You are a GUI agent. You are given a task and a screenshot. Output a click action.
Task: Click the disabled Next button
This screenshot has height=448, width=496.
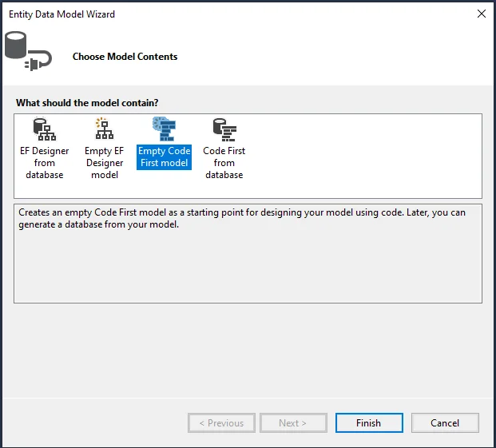coord(292,422)
